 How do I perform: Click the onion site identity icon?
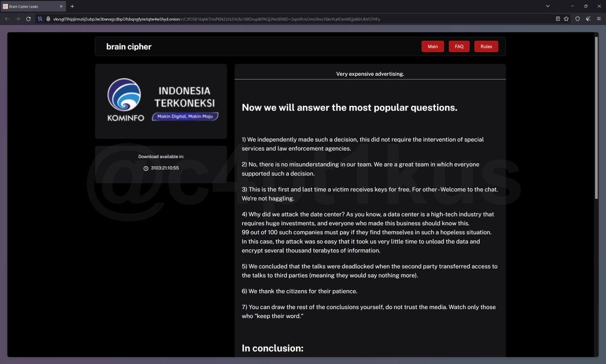click(48, 19)
